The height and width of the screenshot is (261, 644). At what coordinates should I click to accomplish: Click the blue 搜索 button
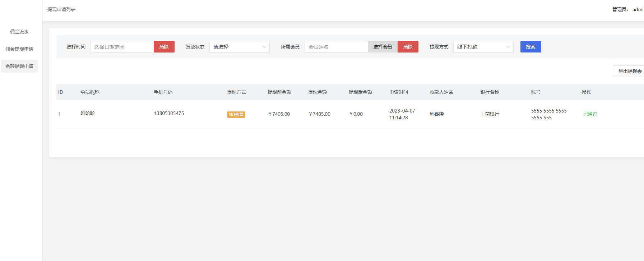[x=531, y=47]
